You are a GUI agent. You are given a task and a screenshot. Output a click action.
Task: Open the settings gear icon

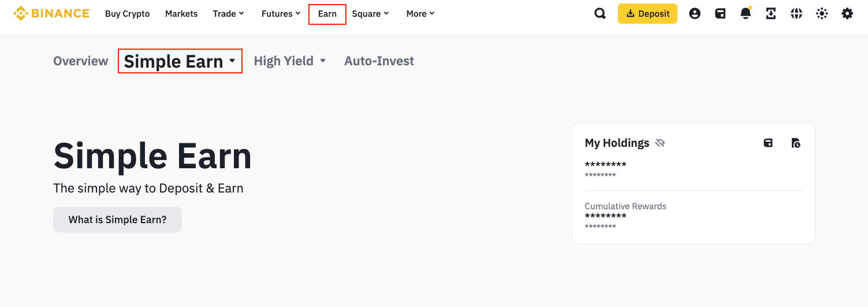(x=847, y=14)
